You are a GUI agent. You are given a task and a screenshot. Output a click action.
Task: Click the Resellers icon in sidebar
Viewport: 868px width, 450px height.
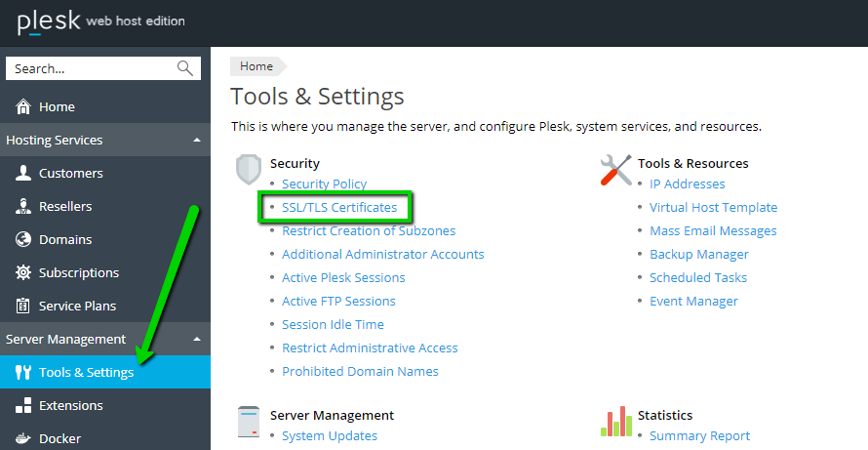pos(23,207)
